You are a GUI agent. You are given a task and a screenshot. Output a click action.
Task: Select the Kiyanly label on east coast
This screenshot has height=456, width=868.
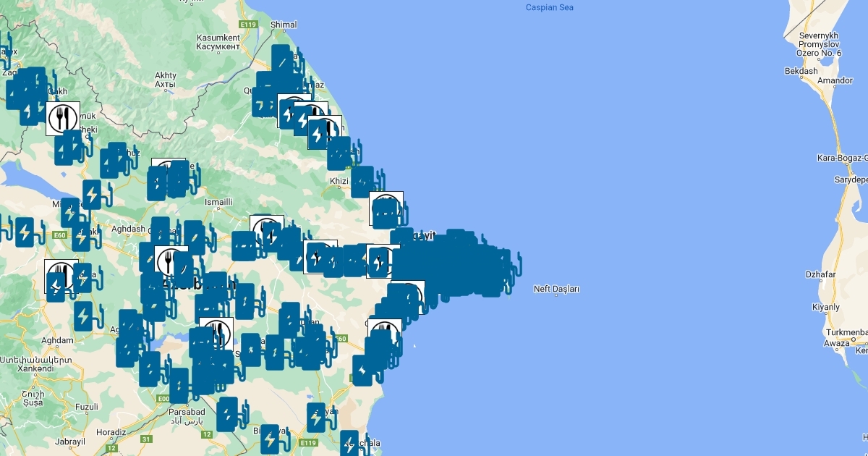(x=826, y=308)
